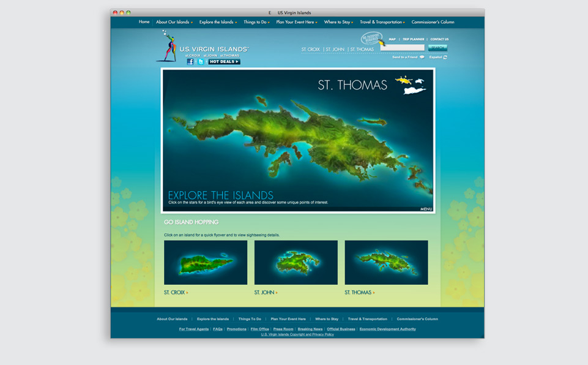588x365 pixels.
Task: Click the Go Island Hopping heading
Action: pos(191,222)
